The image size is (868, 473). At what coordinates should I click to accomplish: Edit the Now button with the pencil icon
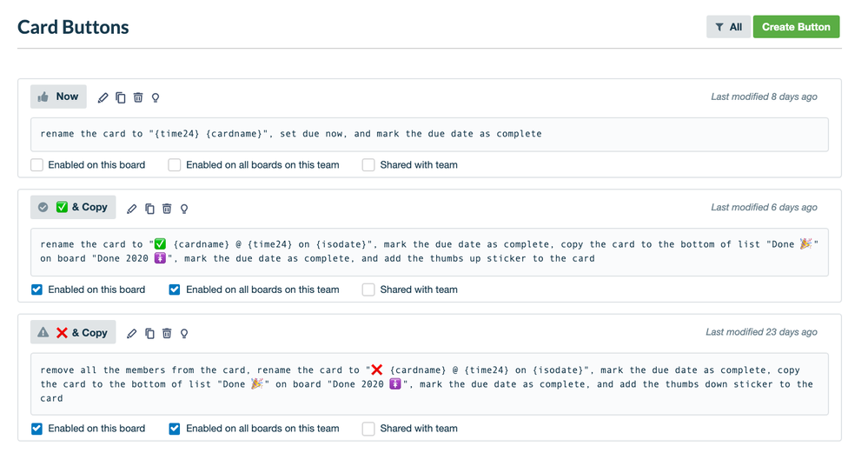tap(103, 97)
